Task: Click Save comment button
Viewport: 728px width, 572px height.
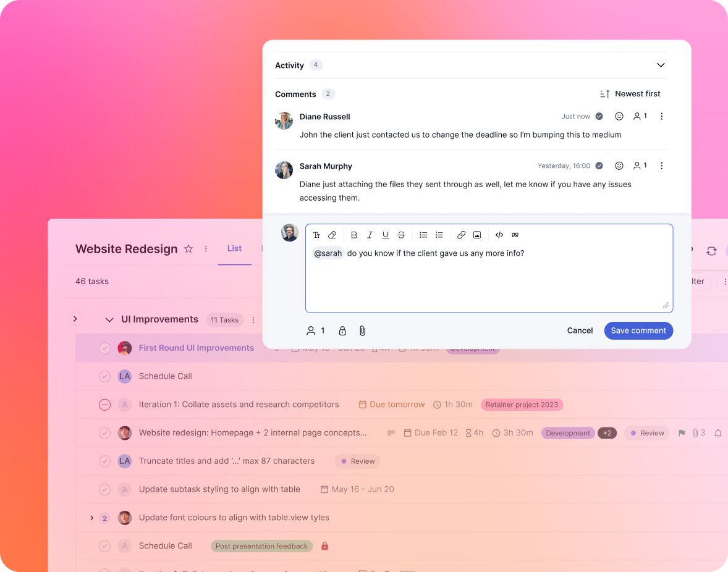Action: pyautogui.click(x=638, y=330)
